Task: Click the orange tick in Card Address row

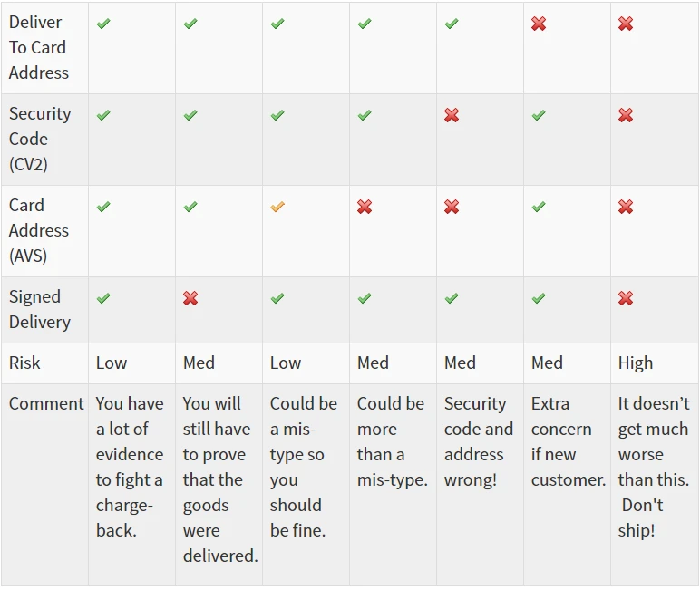Action: point(277,207)
